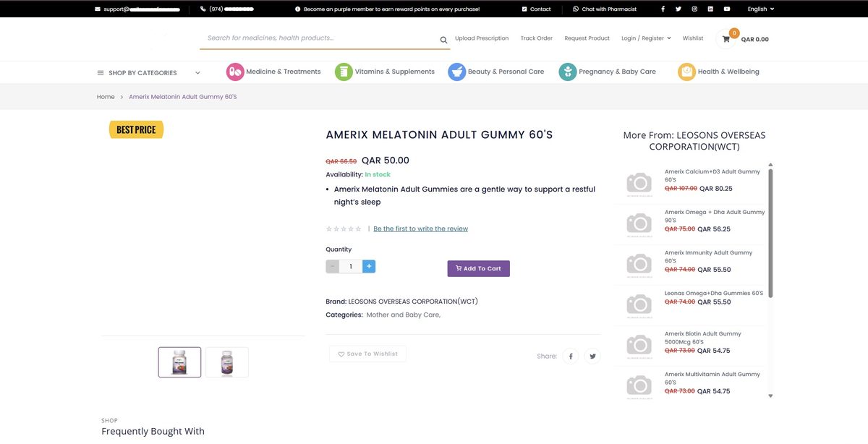
Task: Click the cart total QAR 0.00
Action: [x=754, y=39]
